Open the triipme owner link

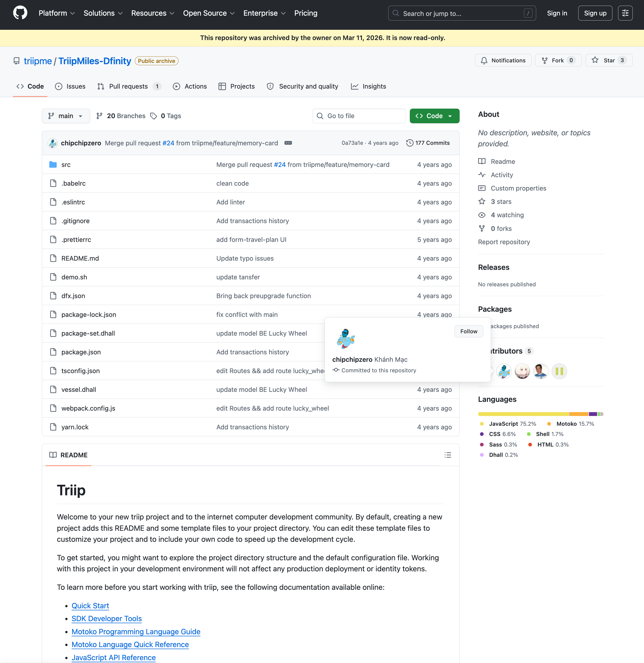[38, 61]
